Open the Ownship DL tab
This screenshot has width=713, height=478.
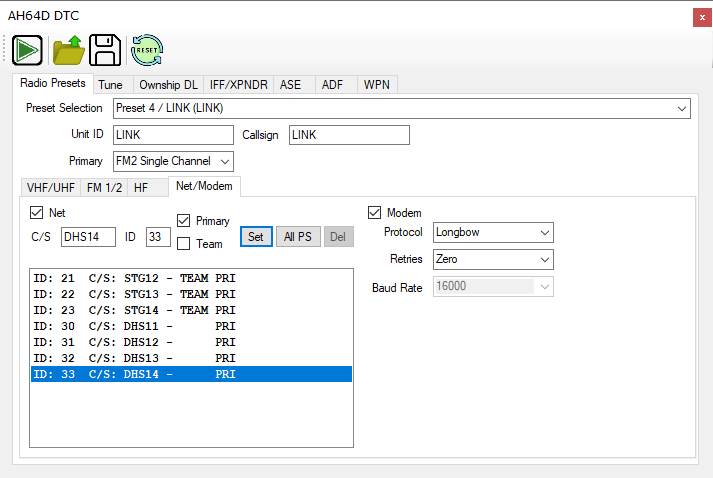pyautogui.click(x=168, y=85)
